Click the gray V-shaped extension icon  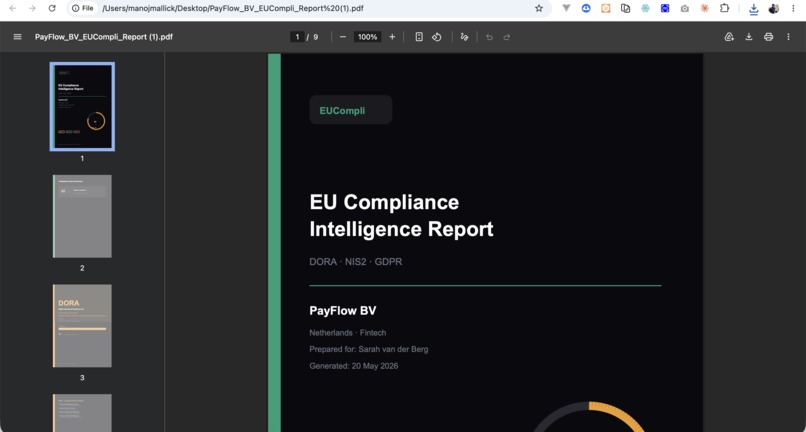(x=566, y=8)
